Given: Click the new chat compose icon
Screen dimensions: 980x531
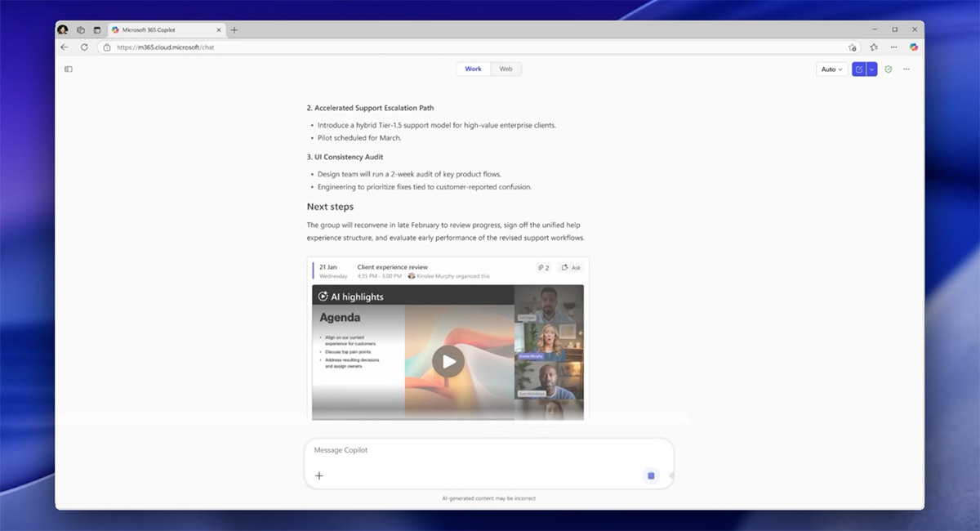Looking at the screenshot, I should click(x=858, y=69).
